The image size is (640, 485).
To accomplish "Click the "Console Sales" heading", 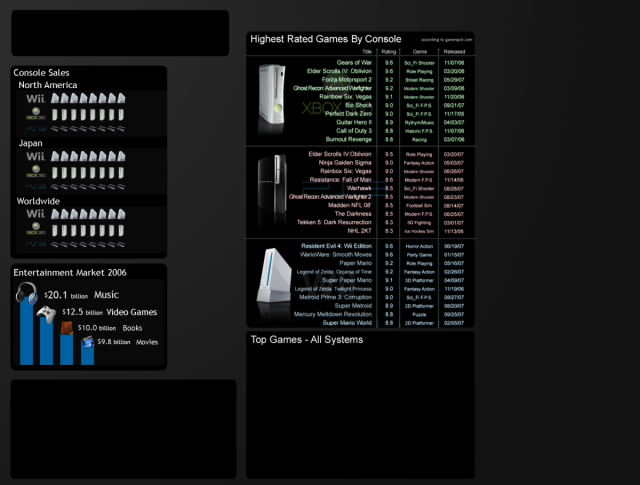I will pos(41,73).
